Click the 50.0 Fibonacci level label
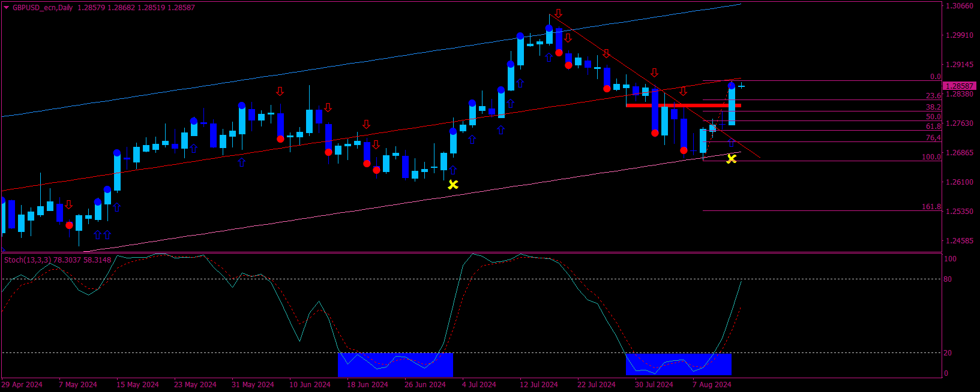Screen dimensions: 980x392 pyautogui.click(x=933, y=117)
